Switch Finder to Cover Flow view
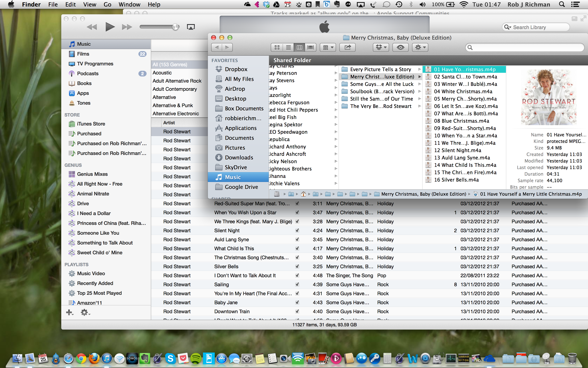This screenshot has height=368, width=588. (x=311, y=47)
